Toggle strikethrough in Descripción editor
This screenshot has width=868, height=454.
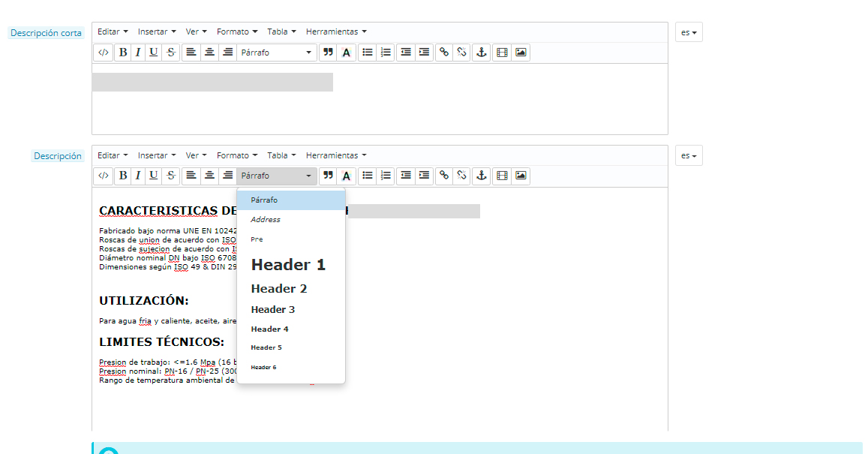pyautogui.click(x=171, y=176)
